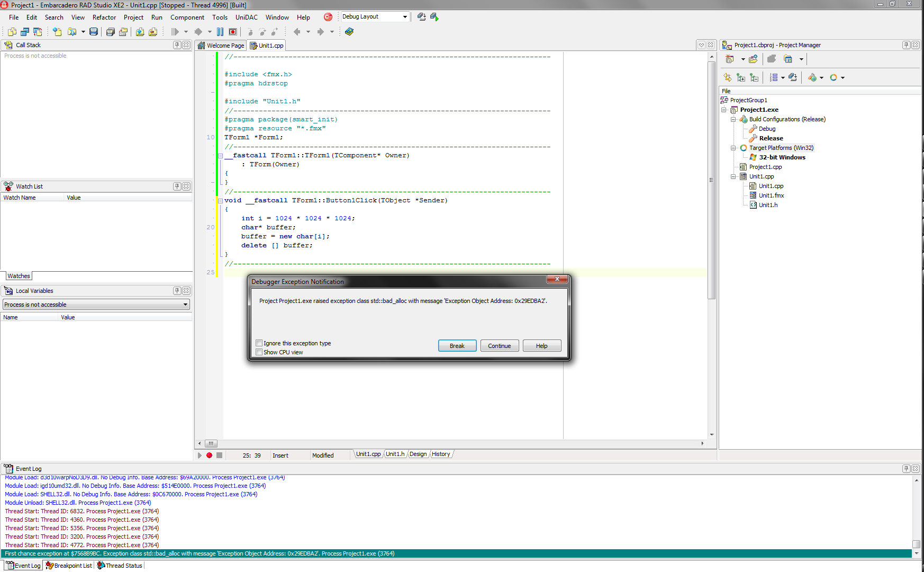Click the Pause debugger toolbar icon
Image resolution: width=924 pixels, height=572 pixels.
click(x=220, y=32)
